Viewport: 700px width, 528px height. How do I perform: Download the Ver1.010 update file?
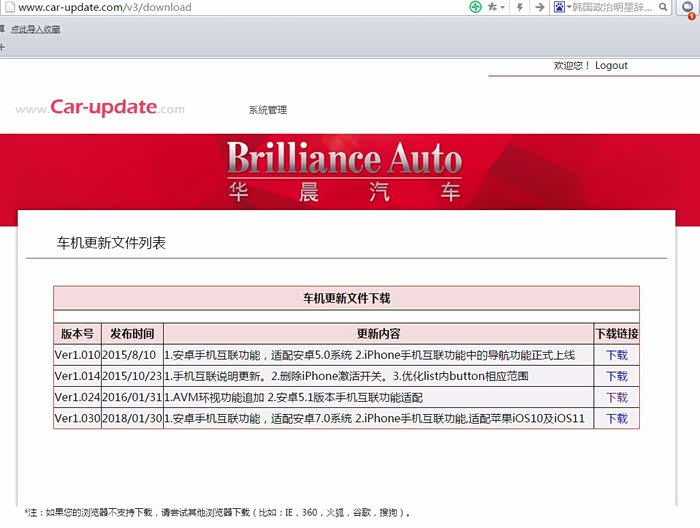617,355
